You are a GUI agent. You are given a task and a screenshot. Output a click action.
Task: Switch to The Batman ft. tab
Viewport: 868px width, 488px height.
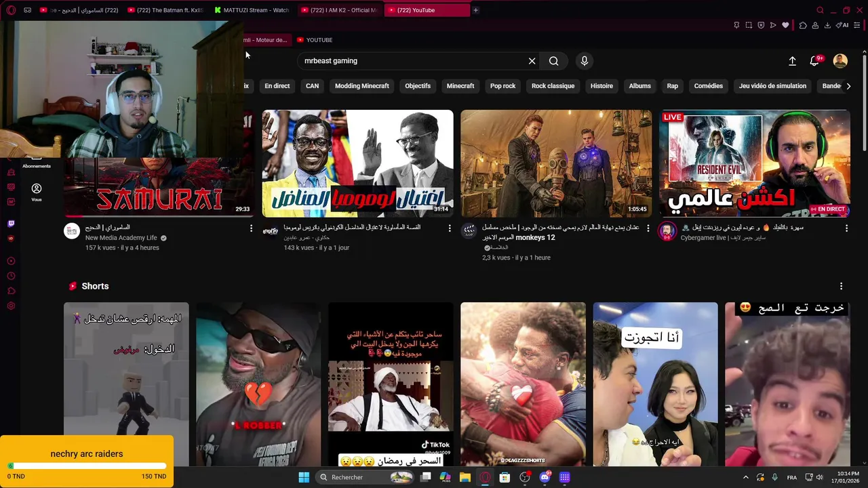166,10
